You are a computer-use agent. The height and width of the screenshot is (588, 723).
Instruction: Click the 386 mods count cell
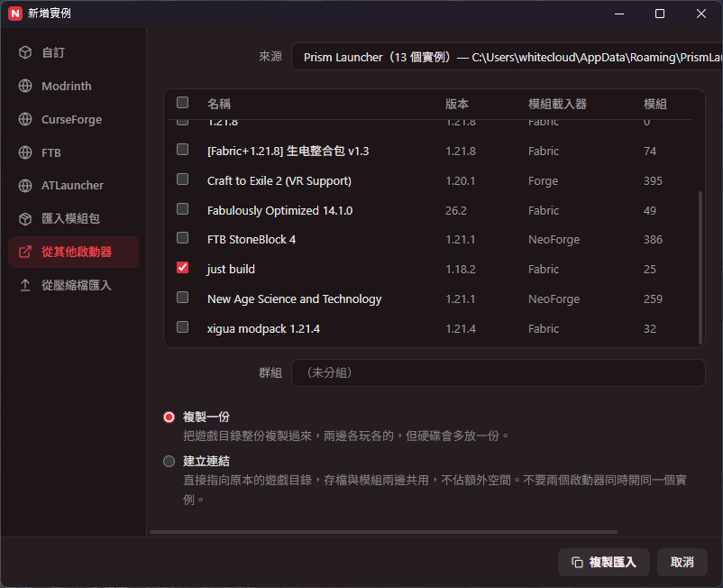[x=653, y=240]
